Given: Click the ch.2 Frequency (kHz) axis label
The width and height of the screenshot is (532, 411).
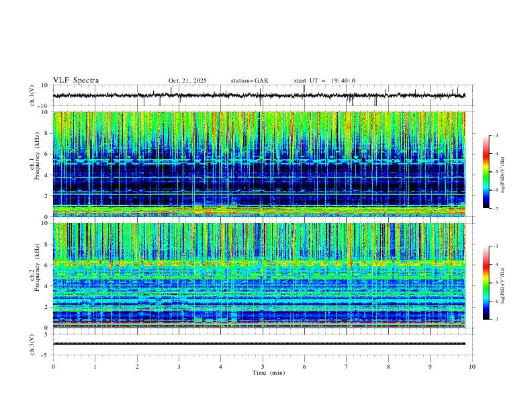Looking at the screenshot, I should [35, 269].
